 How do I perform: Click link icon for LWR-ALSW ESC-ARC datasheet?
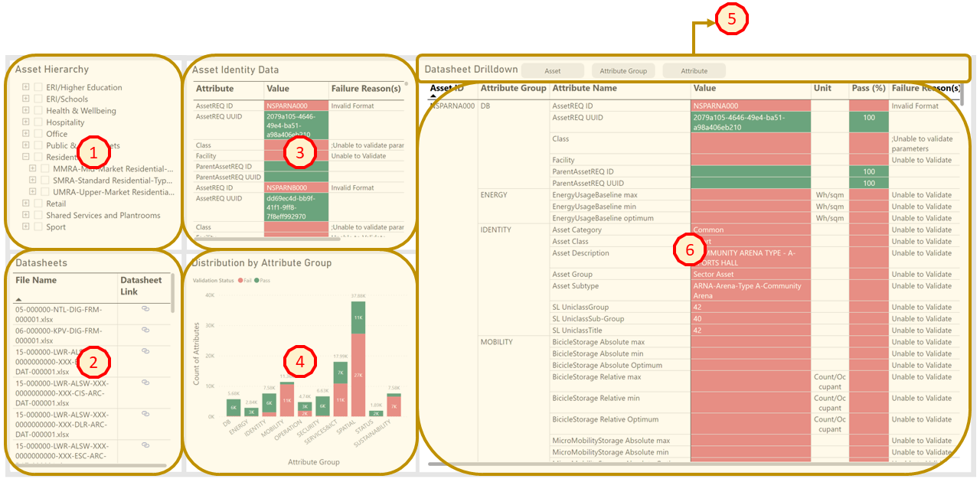click(x=145, y=446)
